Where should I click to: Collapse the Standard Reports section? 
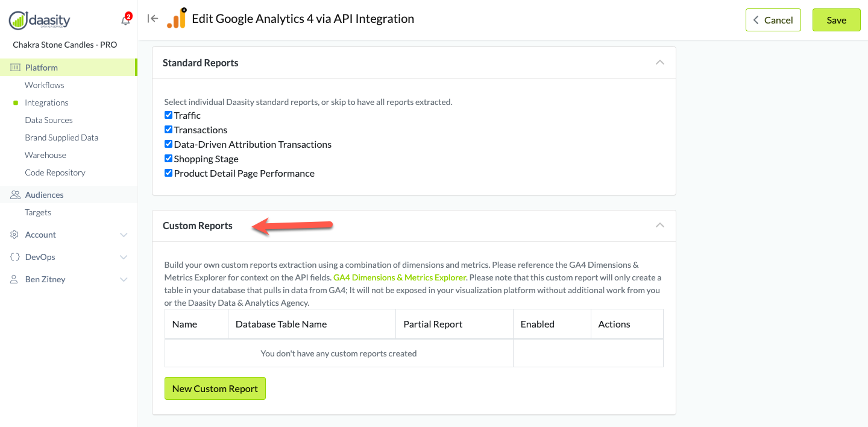pyautogui.click(x=660, y=63)
